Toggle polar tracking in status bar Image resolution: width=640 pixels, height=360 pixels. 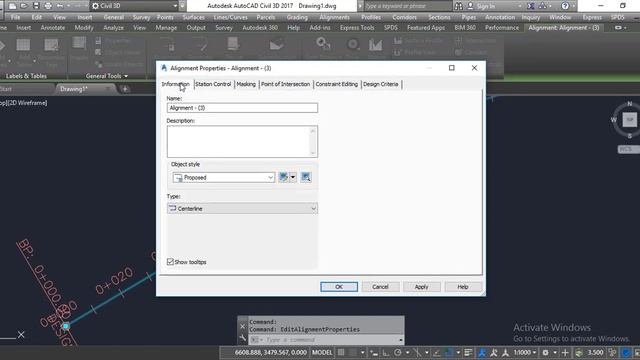tap(398, 352)
